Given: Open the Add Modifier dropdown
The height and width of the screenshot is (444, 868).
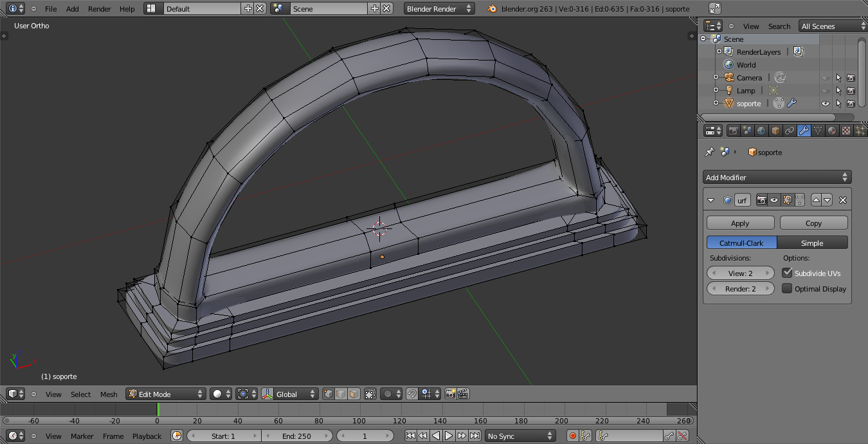Looking at the screenshot, I should point(777,177).
